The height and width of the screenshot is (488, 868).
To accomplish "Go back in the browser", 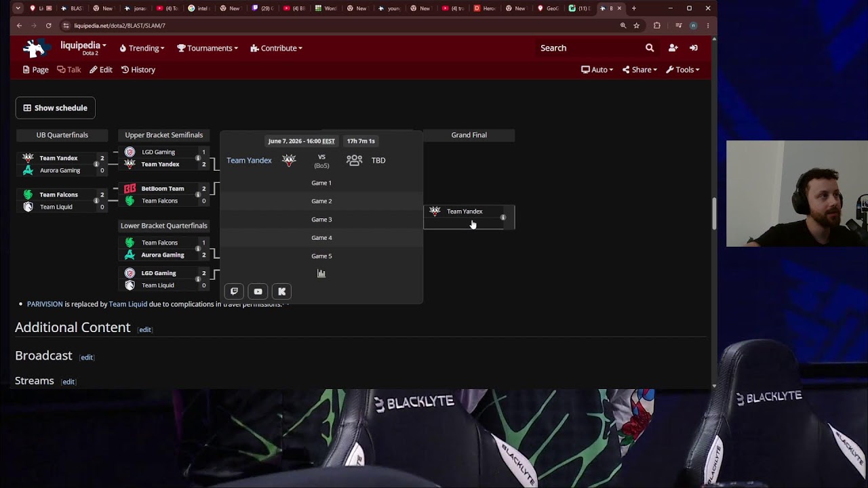I will point(19,26).
